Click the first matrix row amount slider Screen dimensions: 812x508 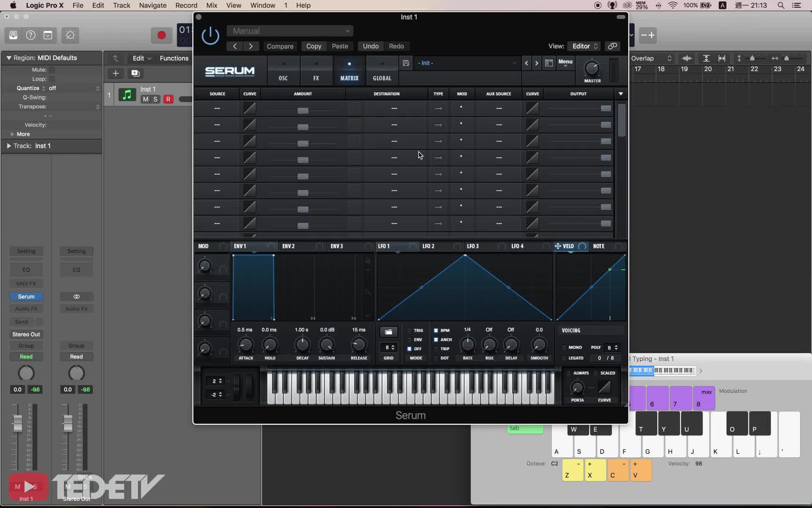pos(303,111)
